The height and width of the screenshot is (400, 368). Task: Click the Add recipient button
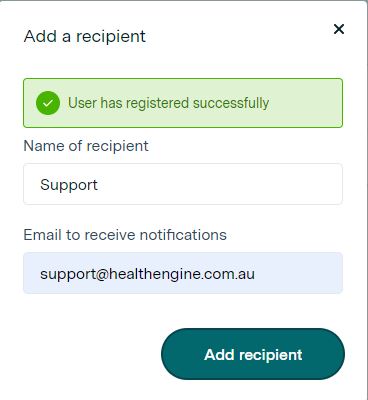(x=253, y=354)
